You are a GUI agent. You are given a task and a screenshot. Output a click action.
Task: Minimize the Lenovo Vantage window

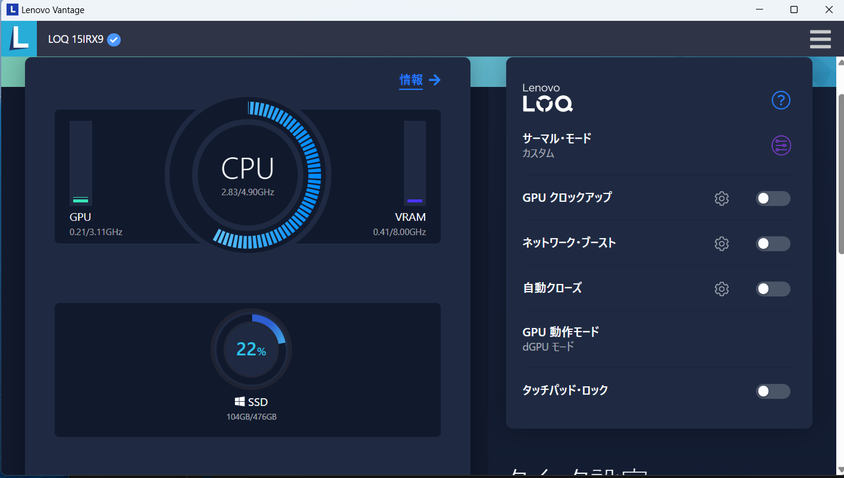(759, 10)
